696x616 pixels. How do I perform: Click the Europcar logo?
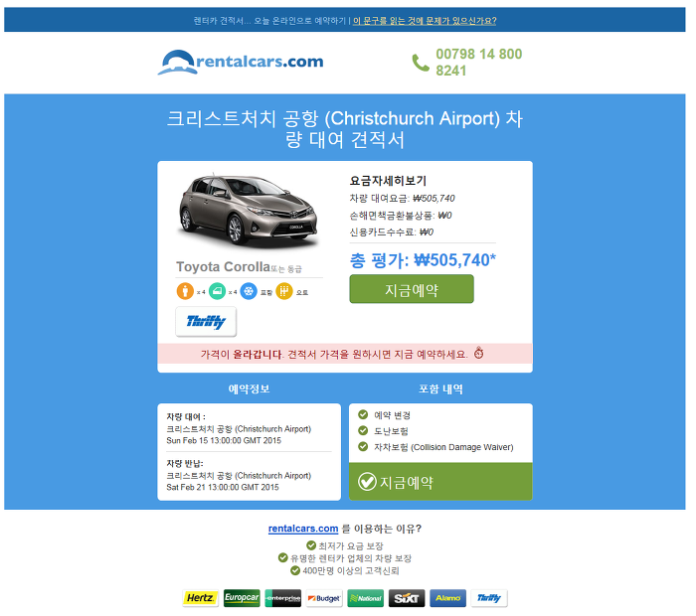[242, 598]
